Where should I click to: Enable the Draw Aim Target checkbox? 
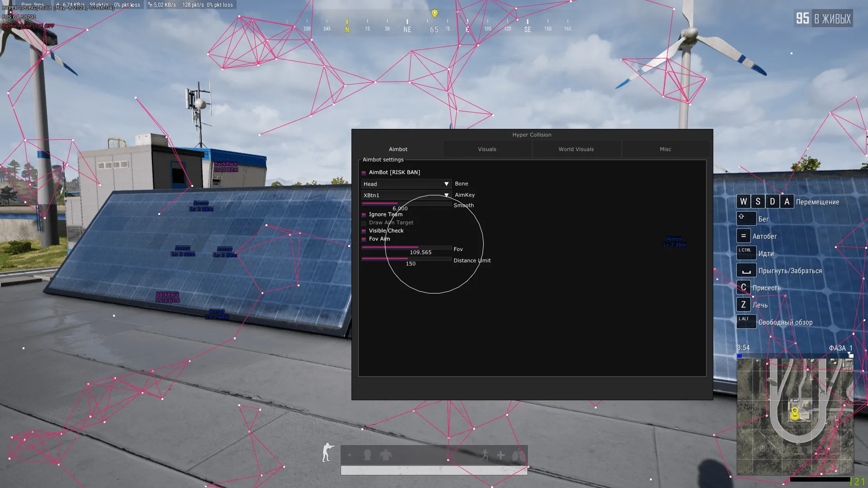click(x=364, y=223)
